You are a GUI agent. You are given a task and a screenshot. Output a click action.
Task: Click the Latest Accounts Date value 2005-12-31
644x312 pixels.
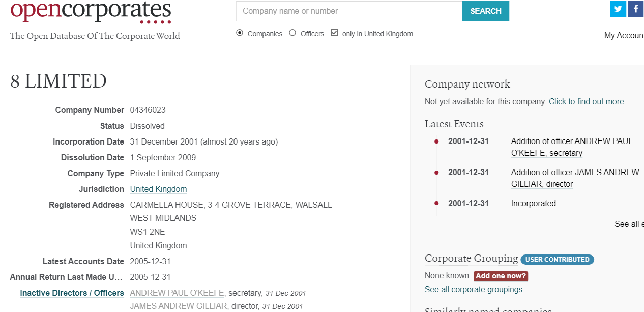151,262
